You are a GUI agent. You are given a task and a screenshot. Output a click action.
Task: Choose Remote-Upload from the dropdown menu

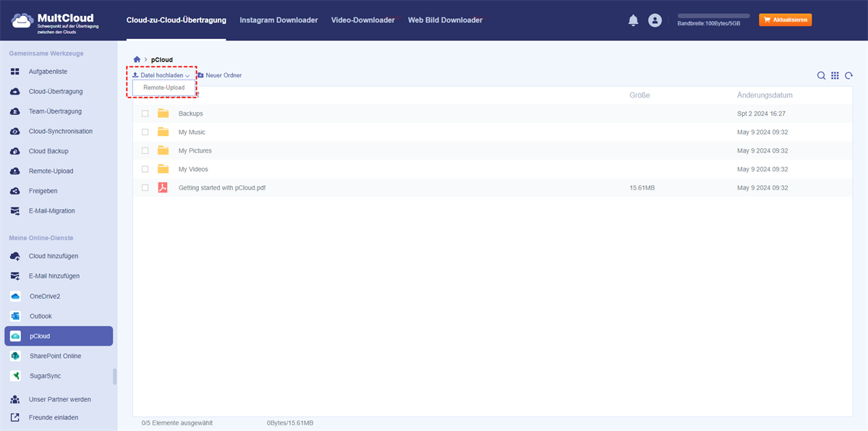coord(164,88)
